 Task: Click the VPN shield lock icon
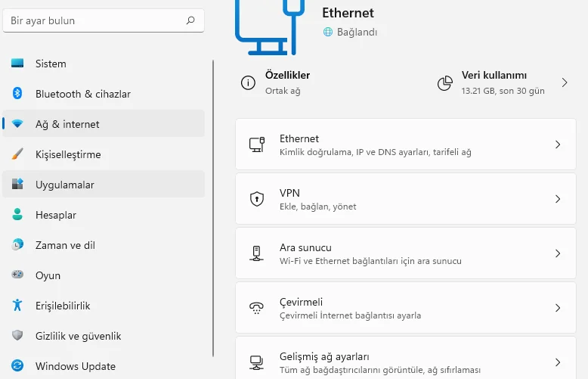click(257, 199)
